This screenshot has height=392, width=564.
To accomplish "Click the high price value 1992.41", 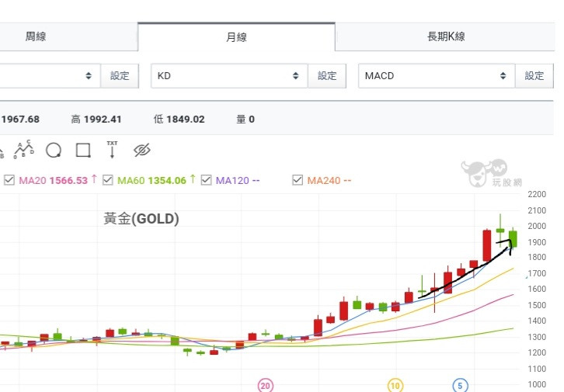I will (103, 120).
